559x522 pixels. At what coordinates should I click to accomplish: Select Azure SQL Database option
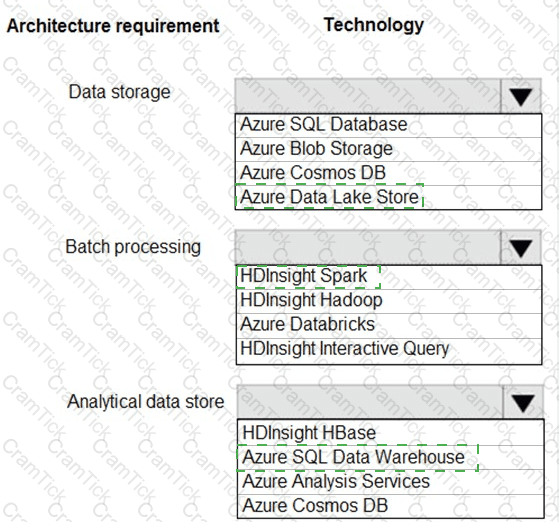388,126
